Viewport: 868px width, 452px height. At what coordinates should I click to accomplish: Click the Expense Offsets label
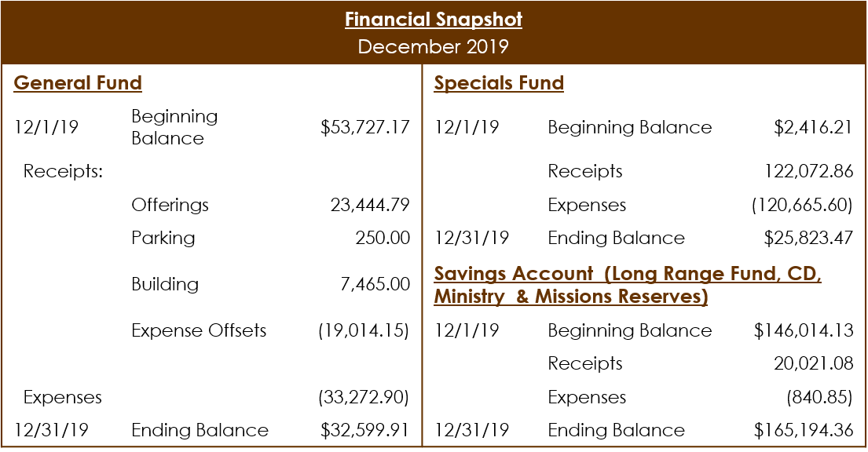[199, 330]
